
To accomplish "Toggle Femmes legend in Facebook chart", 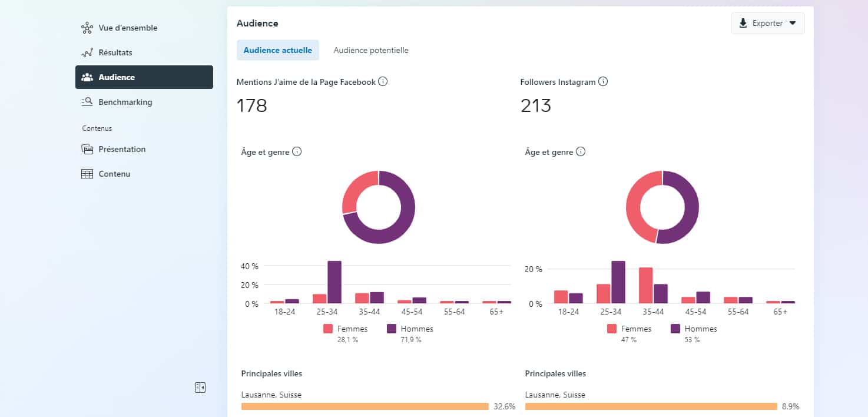I will (x=346, y=329).
